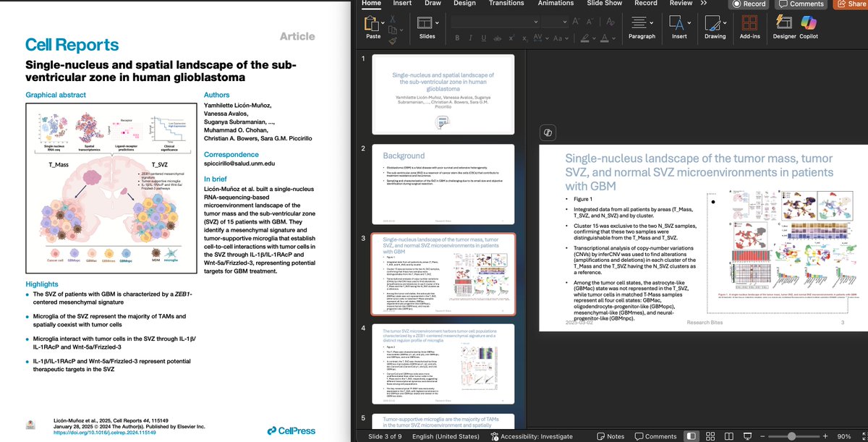Switch to the Design tab
868x442 pixels.
click(464, 3)
